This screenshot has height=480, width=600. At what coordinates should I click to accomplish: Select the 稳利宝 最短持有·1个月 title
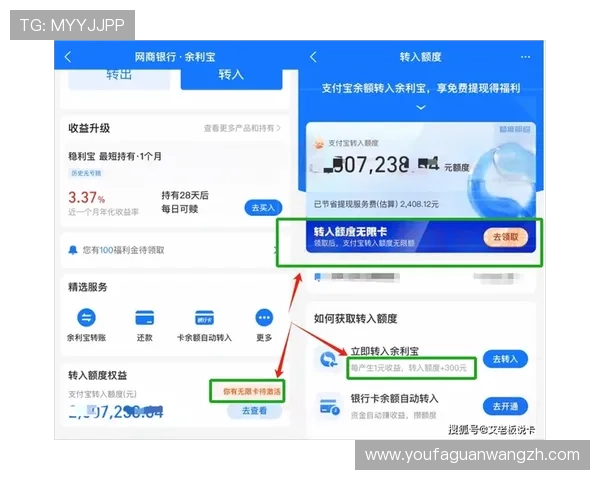[x=115, y=157]
